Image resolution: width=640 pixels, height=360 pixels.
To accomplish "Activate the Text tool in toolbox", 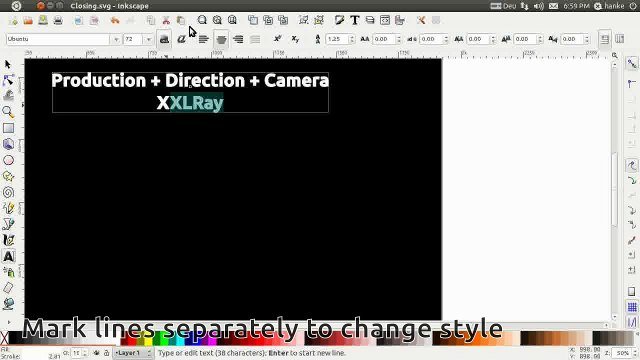I will coord(8,256).
